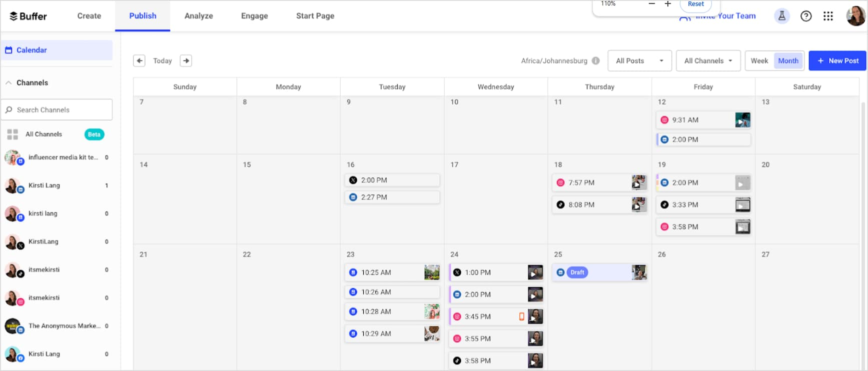868x371 pixels.
Task: Click the All Channels grid icon
Action: click(x=13, y=134)
